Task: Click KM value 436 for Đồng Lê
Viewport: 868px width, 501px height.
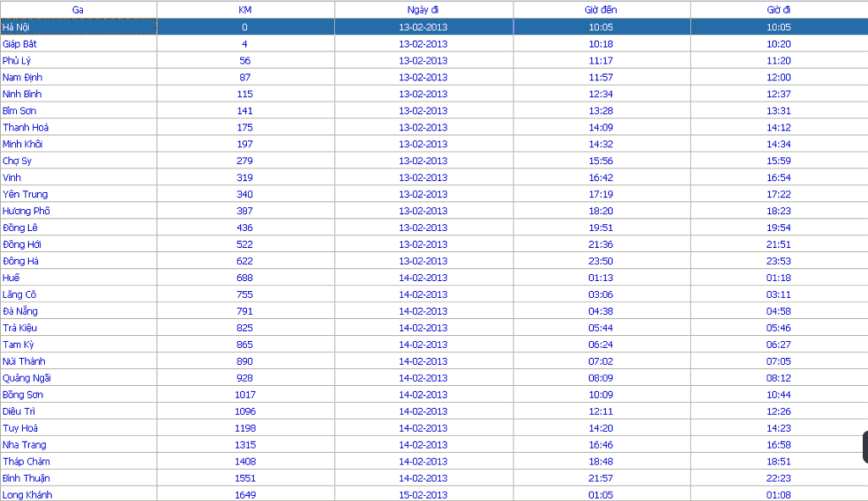Action: 244,227
